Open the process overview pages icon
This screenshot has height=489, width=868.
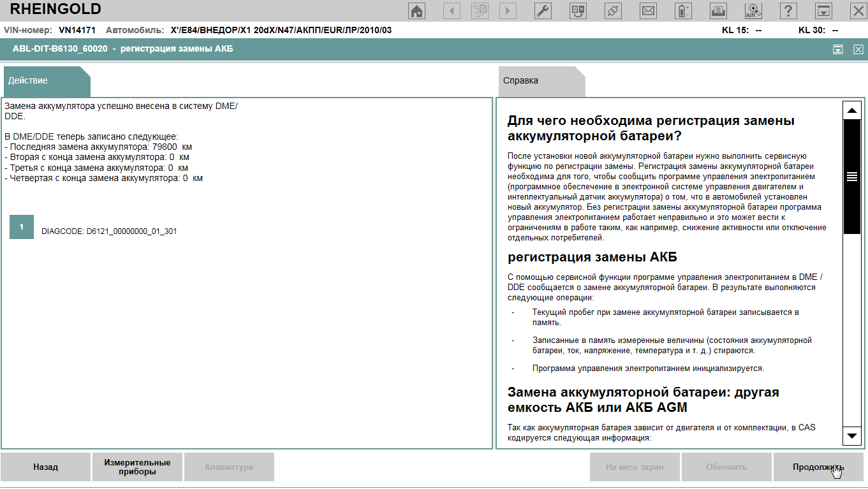coord(480,11)
